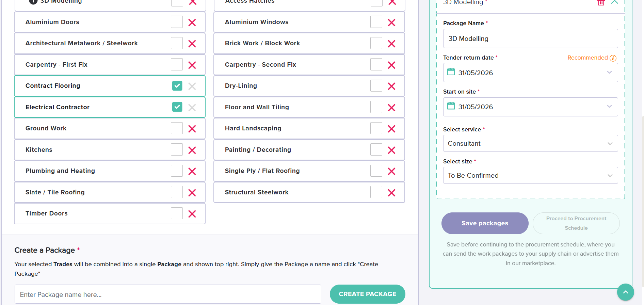Uncheck the Electrical Contractor checkbox

(x=177, y=107)
